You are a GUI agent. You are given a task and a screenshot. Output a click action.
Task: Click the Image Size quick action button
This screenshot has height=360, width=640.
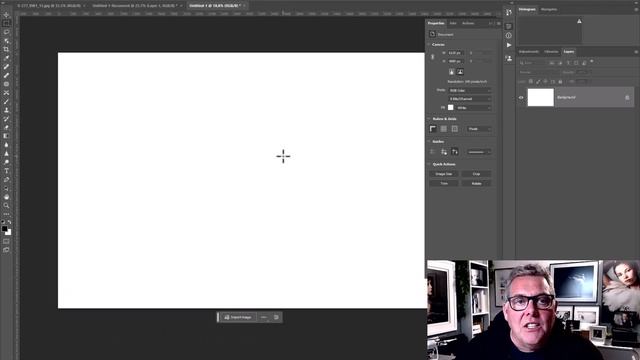(x=444, y=174)
